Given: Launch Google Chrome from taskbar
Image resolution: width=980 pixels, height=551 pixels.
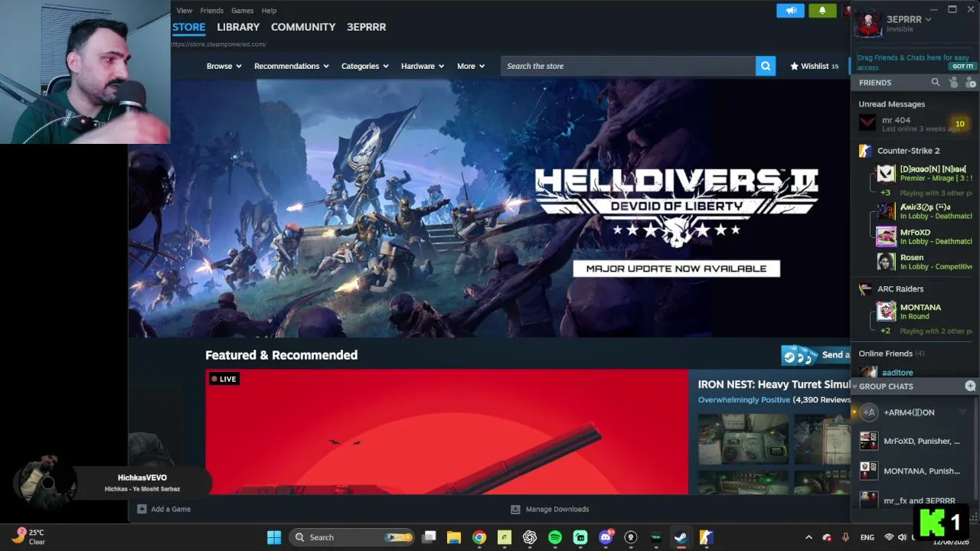Looking at the screenshot, I should [x=479, y=537].
